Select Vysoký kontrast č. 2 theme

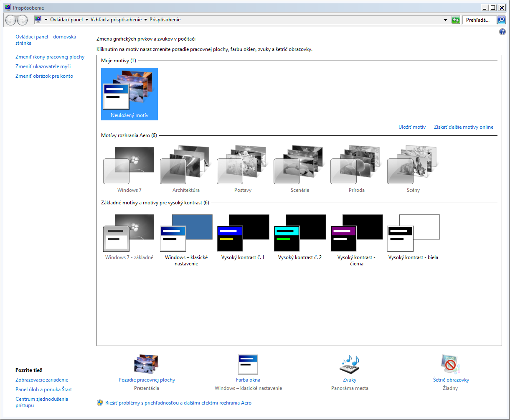299,237
